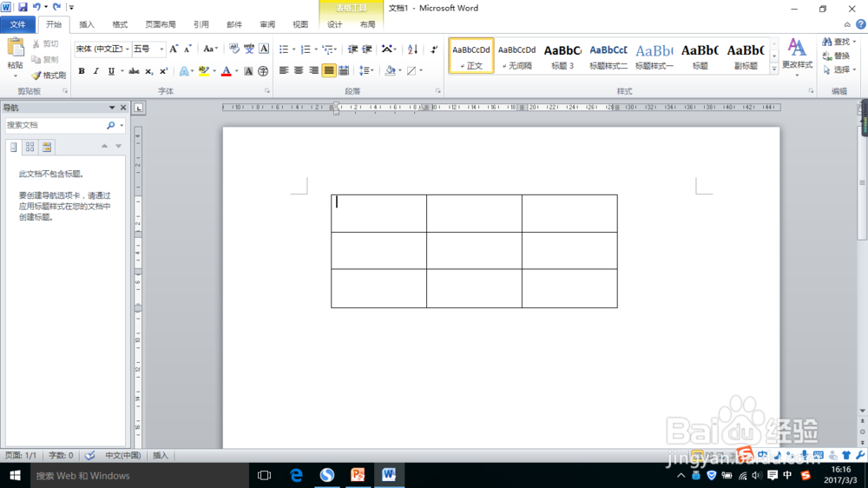Switch to browse headings view in navigation
The width and height of the screenshot is (868, 488).
click(14, 147)
